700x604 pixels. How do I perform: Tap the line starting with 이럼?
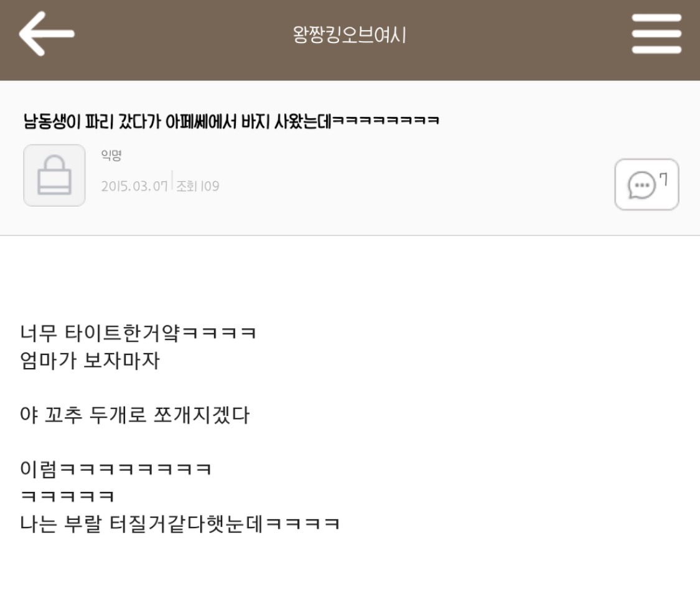[x=116, y=469]
